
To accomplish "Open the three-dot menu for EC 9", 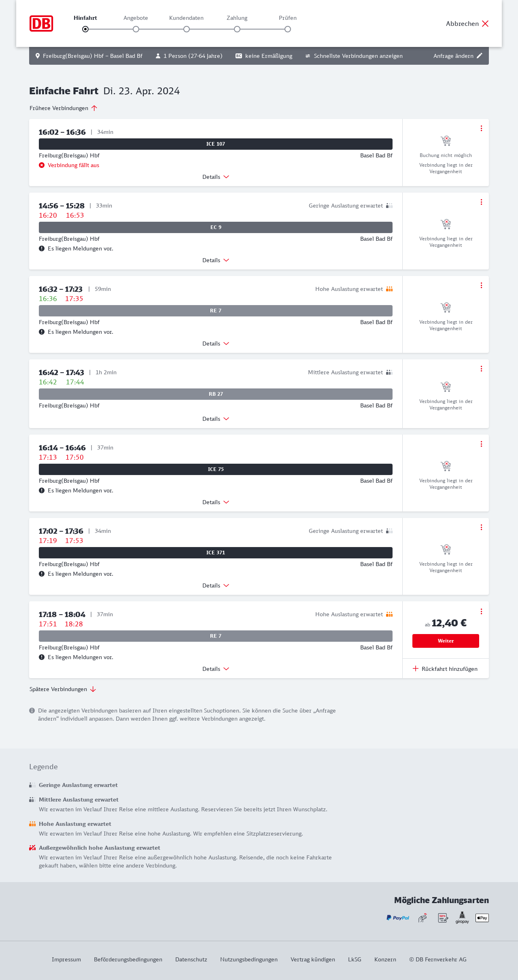I will point(481,202).
